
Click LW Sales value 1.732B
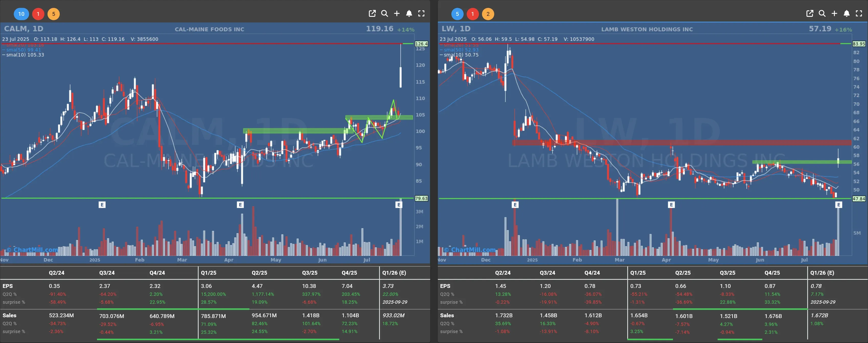pos(504,315)
